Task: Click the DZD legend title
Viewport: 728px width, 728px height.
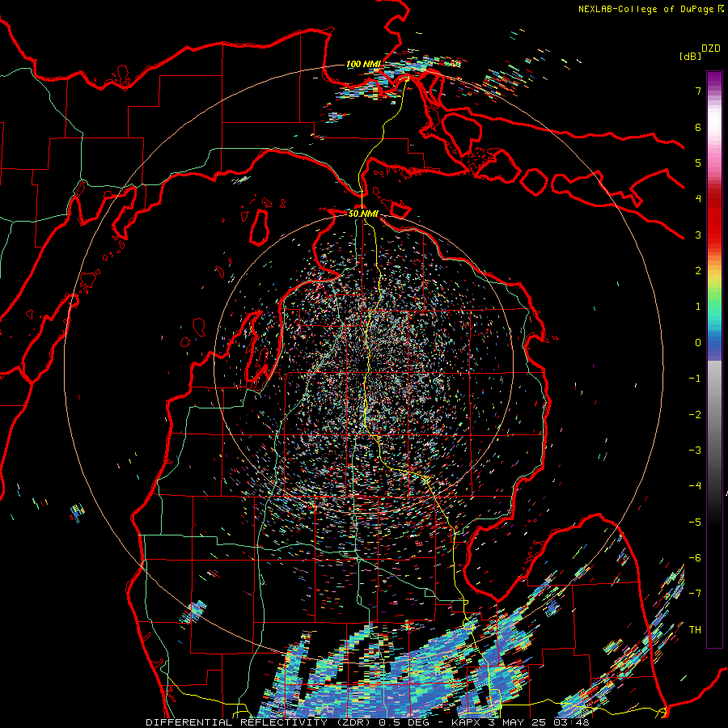Action: click(x=711, y=49)
